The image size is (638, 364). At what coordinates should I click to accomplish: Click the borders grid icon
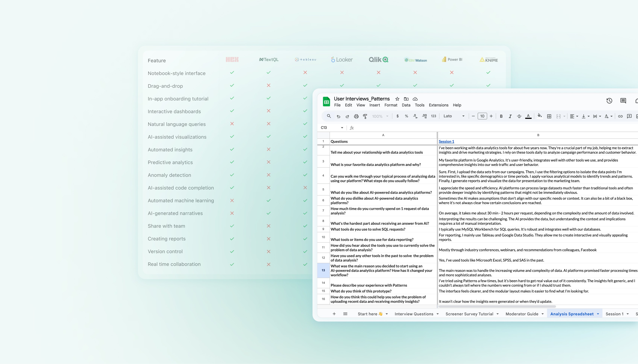[x=549, y=116]
